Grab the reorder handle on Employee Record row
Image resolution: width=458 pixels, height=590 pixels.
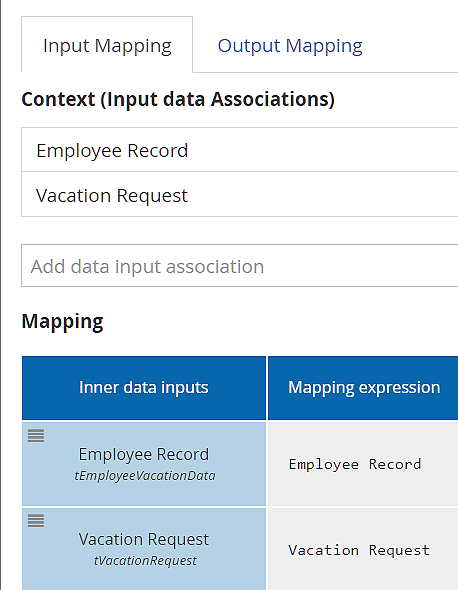[36, 436]
